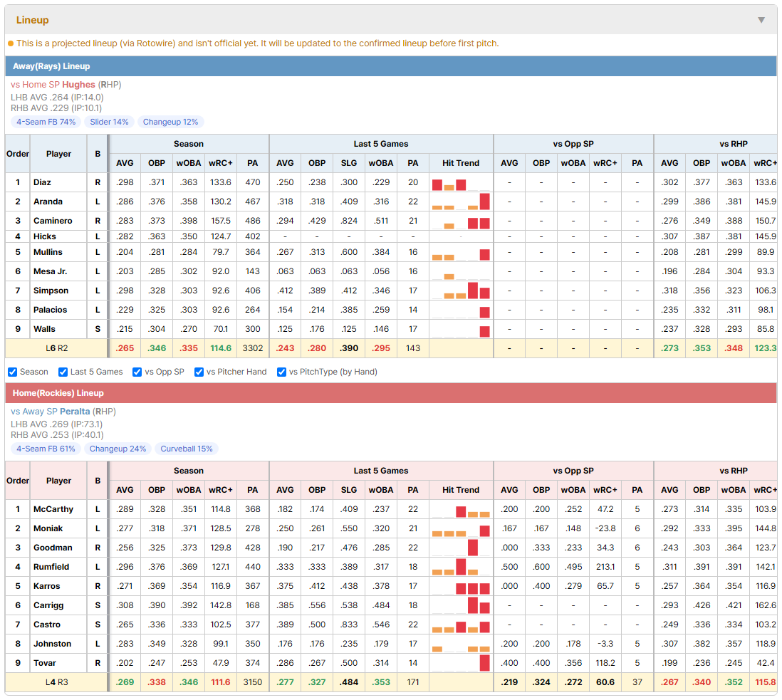Click Karros's hit trend chart
Screen dimensions: 782x700
click(461, 587)
